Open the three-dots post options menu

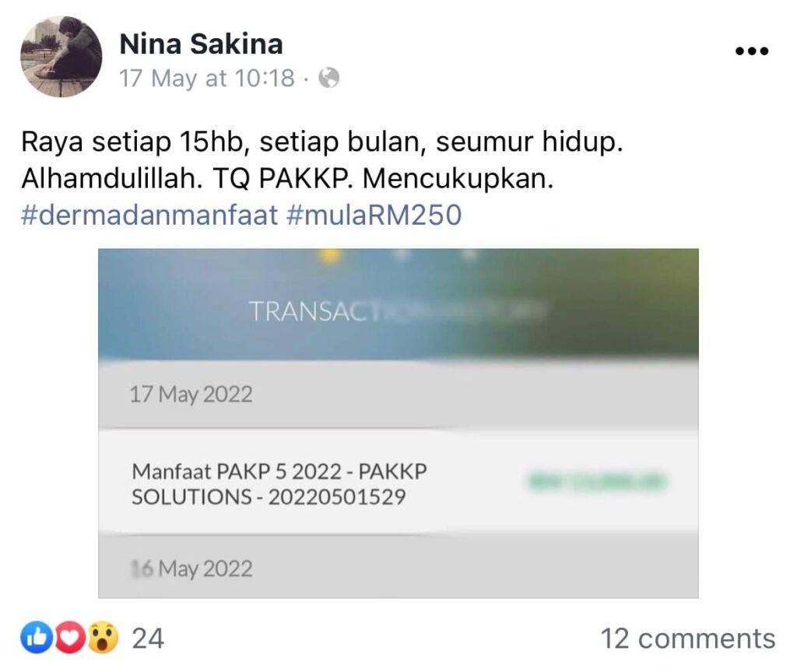click(x=752, y=51)
